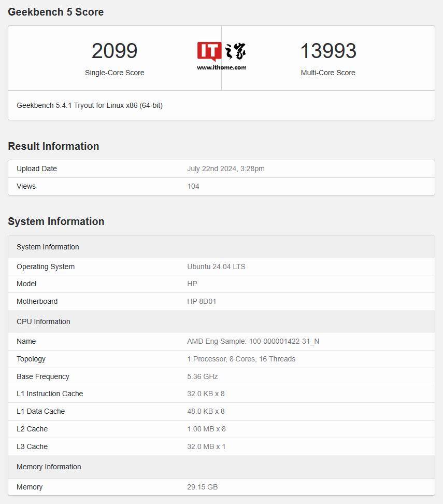The height and width of the screenshot is (504, 443).
Task: Click the Upload Date label
Action: [x=37, y=169]
